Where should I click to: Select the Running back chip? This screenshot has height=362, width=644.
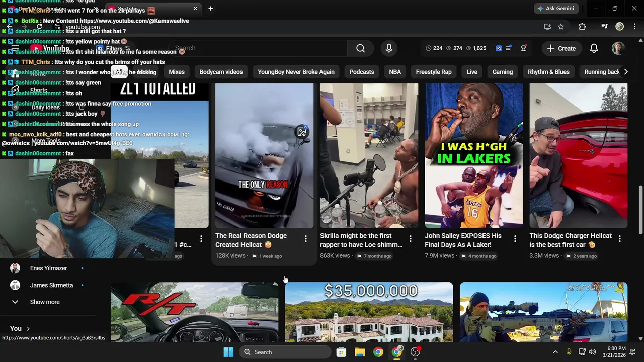pyautogui.click(x=602, y=72)
